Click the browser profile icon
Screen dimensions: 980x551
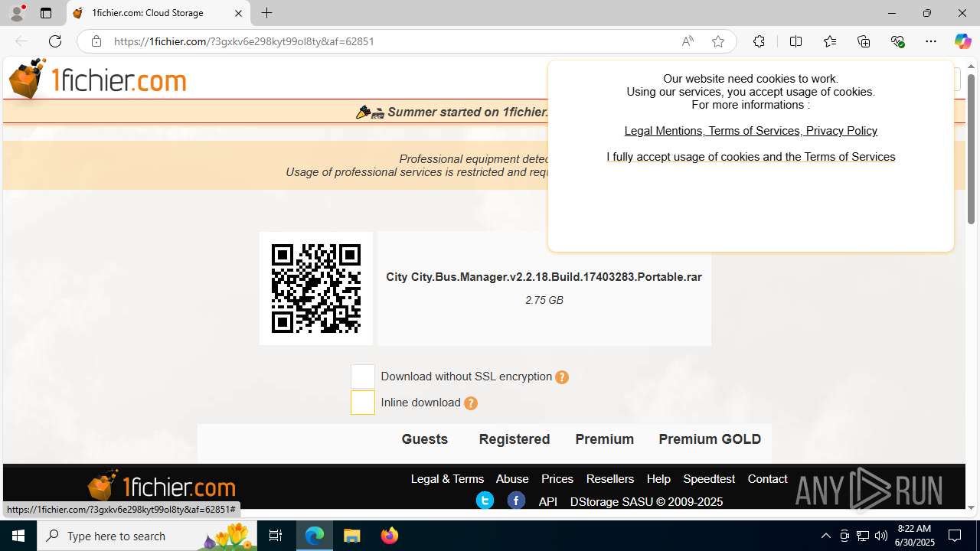(x=17, y=13)
